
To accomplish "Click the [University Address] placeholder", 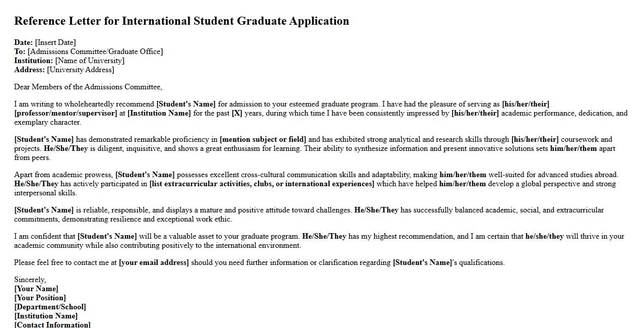I will pyautogui.click(x=81, y=70).
